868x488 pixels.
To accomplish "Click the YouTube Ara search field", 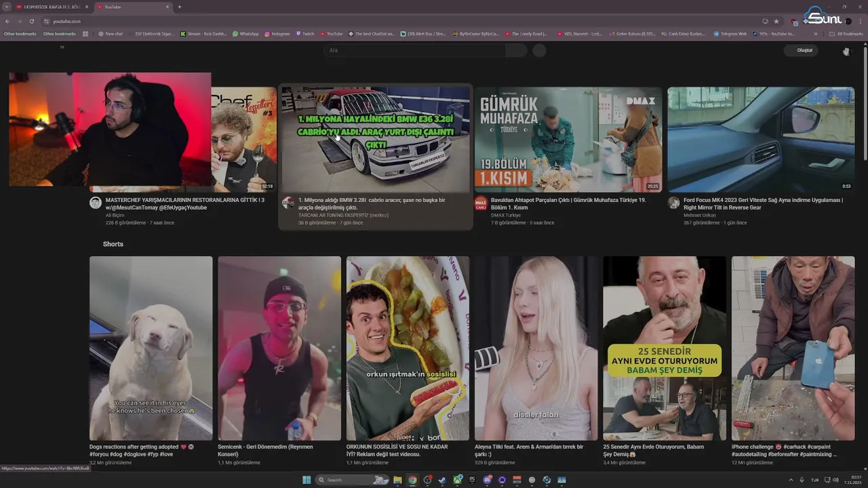I will 414,50.
